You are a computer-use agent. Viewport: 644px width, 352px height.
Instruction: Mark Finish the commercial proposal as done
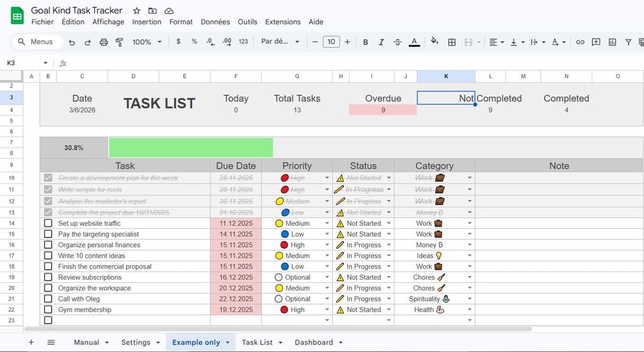(48, 267)
